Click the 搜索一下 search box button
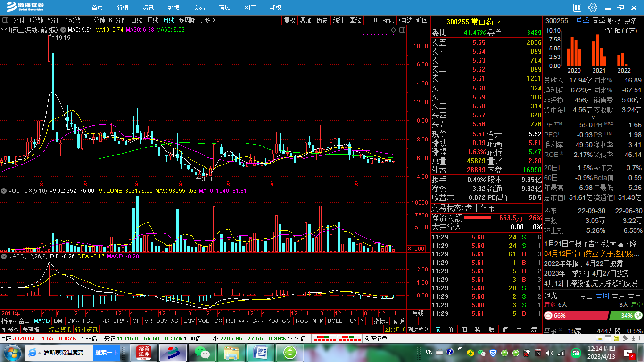This screenshot has height=362, width=644. pyautogui.click(x=107, y=352)
